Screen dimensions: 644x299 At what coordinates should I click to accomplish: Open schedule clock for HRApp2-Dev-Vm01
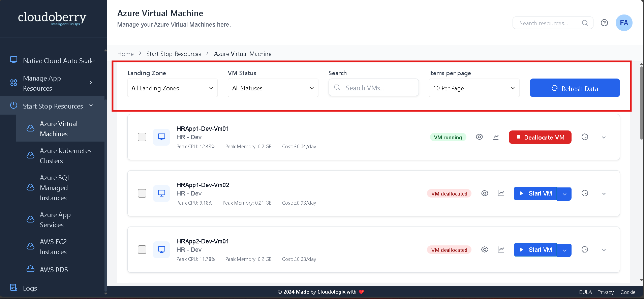[x=585, y=249]
